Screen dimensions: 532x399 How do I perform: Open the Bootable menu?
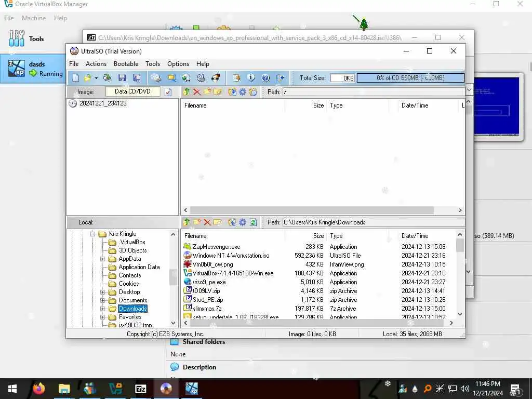coord(126,64)
